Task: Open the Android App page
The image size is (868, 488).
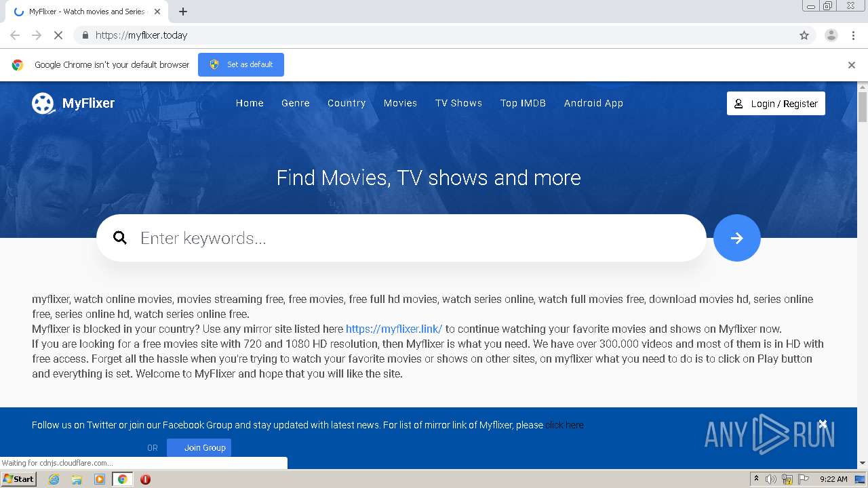Action: (x=593, y=103)
